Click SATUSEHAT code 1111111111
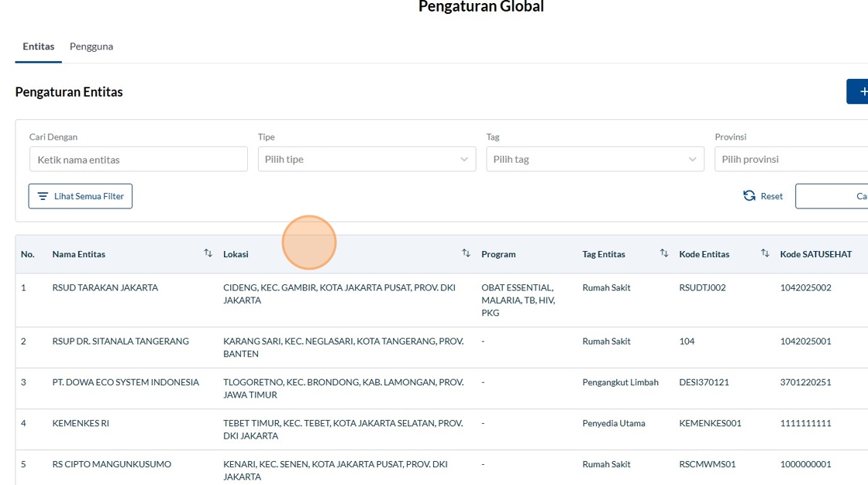Image resolution: width=868 pixels, height=485 pixels. click(805, 423)
